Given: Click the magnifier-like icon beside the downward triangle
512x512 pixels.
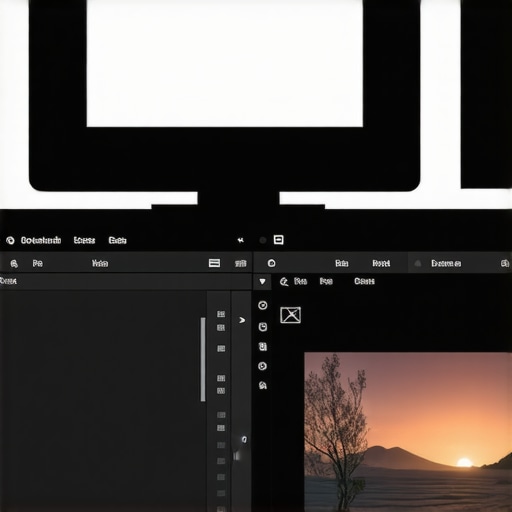Looking at the screenshot, I should coord(284,282).
